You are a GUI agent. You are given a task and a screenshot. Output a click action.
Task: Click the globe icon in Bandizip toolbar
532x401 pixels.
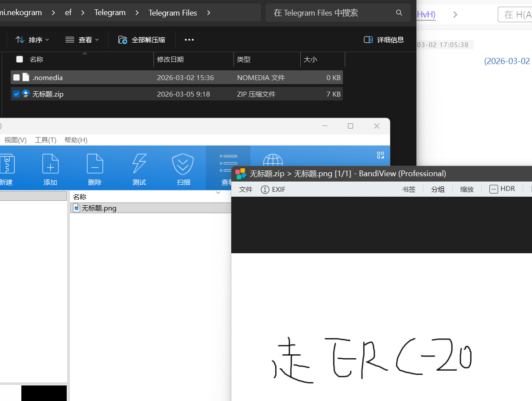tap(272, 160)
